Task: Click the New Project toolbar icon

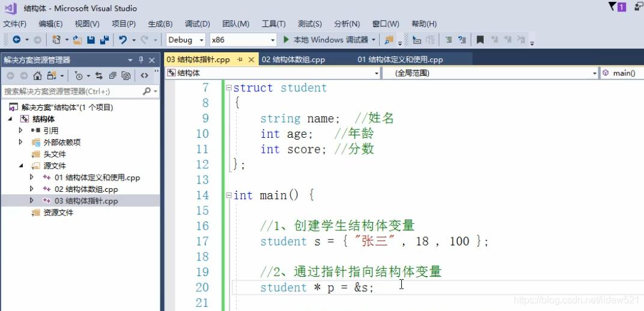Action: (56, 40)
